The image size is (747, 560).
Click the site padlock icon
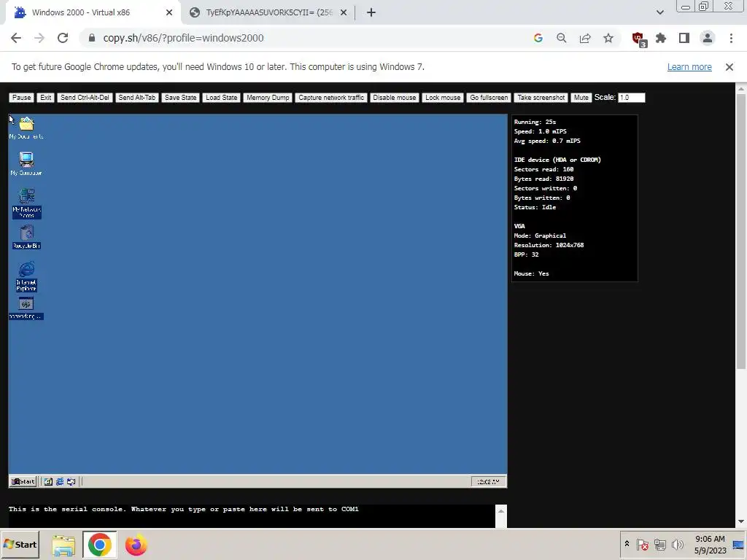(x=92, y=38)
